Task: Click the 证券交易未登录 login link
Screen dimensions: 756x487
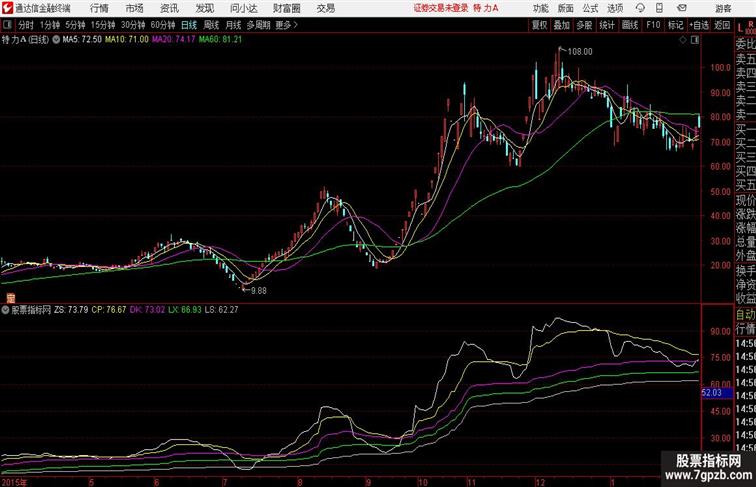Action: point(441,8)
